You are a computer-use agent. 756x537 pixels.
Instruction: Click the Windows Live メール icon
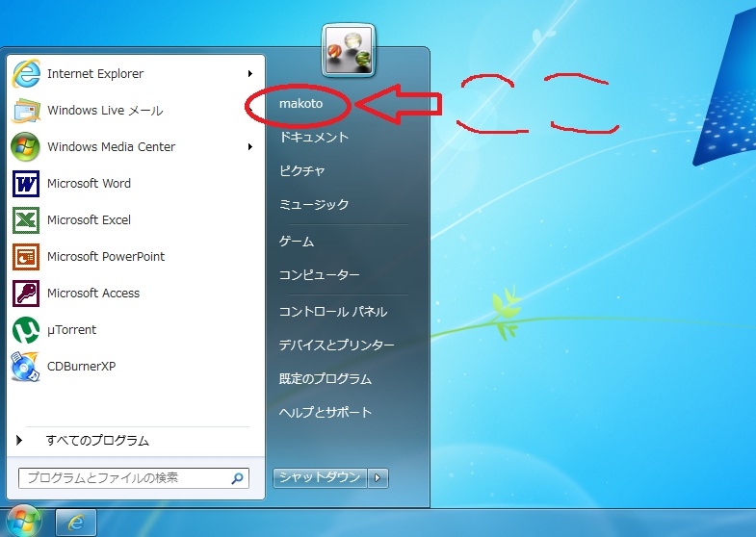[26, 111]
